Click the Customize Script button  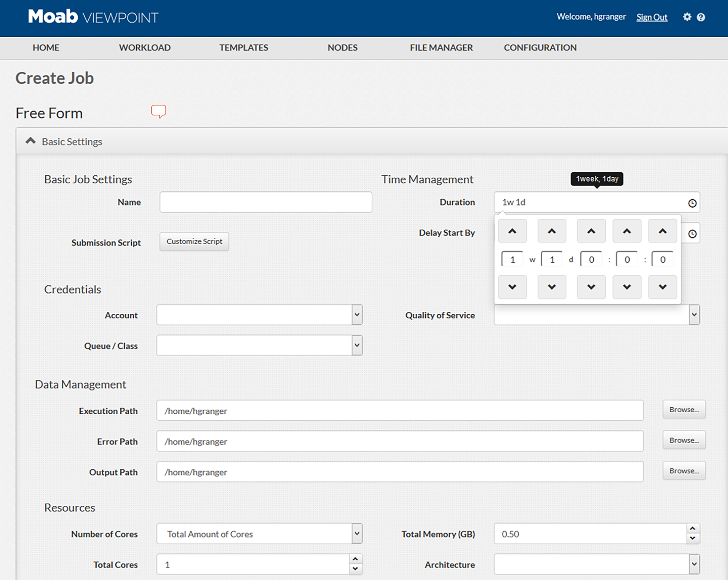pos(194,241)
